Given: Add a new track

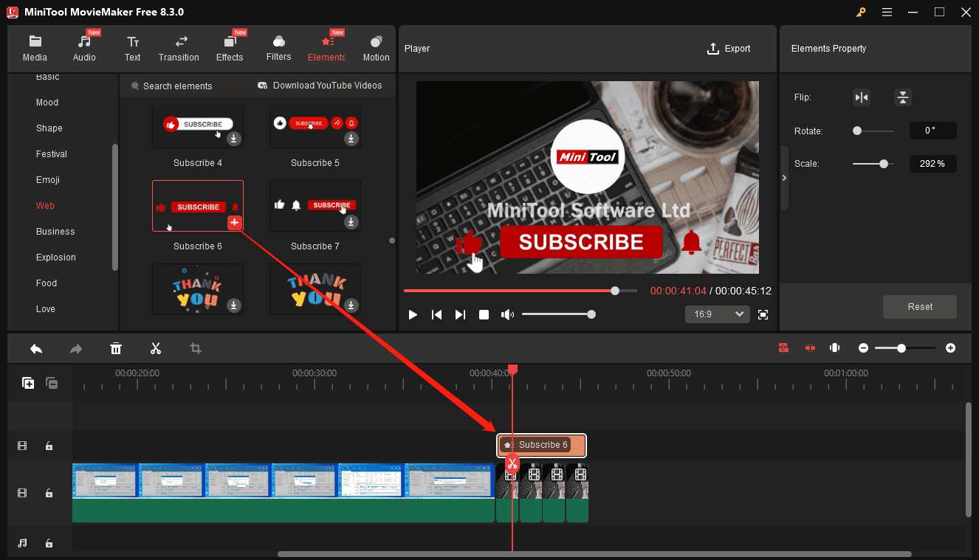Looking at the screenshot, I should [28, 383].
